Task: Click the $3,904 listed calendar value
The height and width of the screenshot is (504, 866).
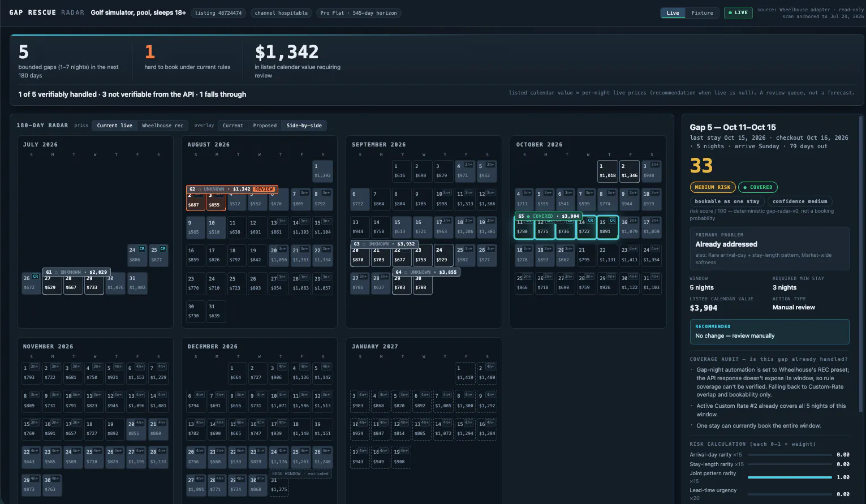Action: click(x=704, y=308)
